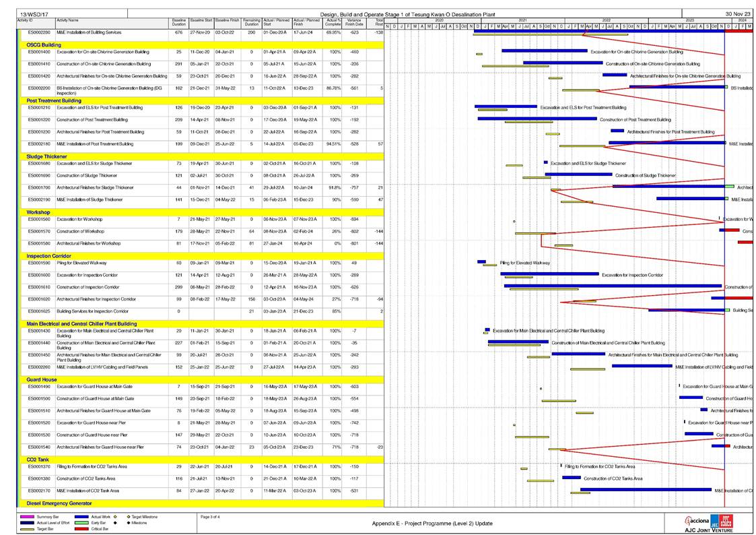The width and height of the screenshot is (756, 535).
Task: Click blue bar for Construction of Sludge Thickener
Action: (x=578, y=175)
